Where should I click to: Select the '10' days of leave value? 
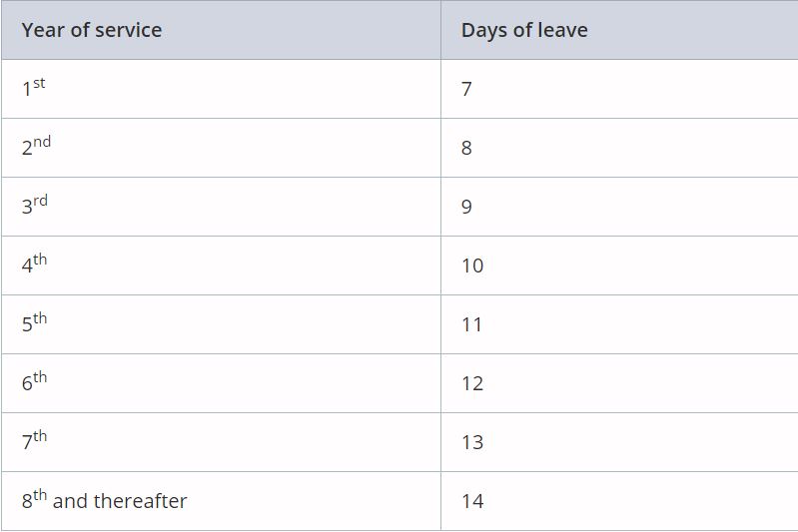(x=472, y=266)
